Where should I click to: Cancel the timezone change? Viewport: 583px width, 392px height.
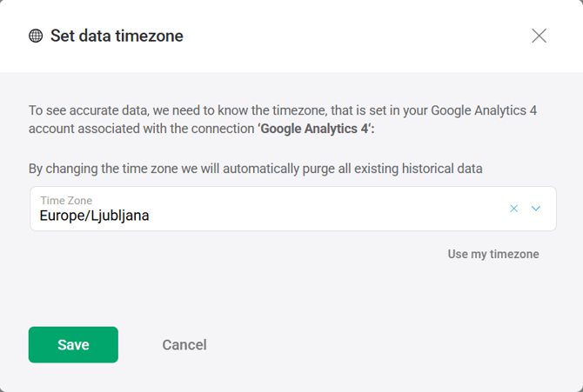[184, 345]
